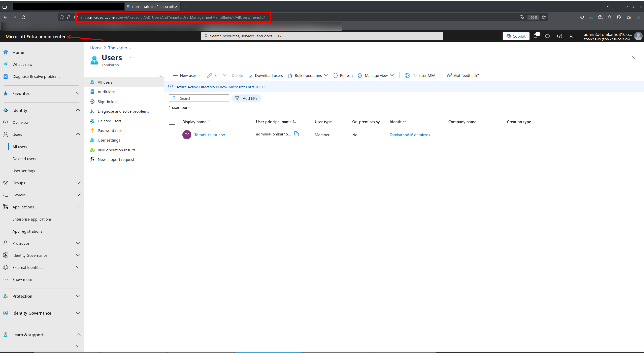Bookmark this page with the star icon
This screenshot has width=644, height=353.
[x=544, y=17]
